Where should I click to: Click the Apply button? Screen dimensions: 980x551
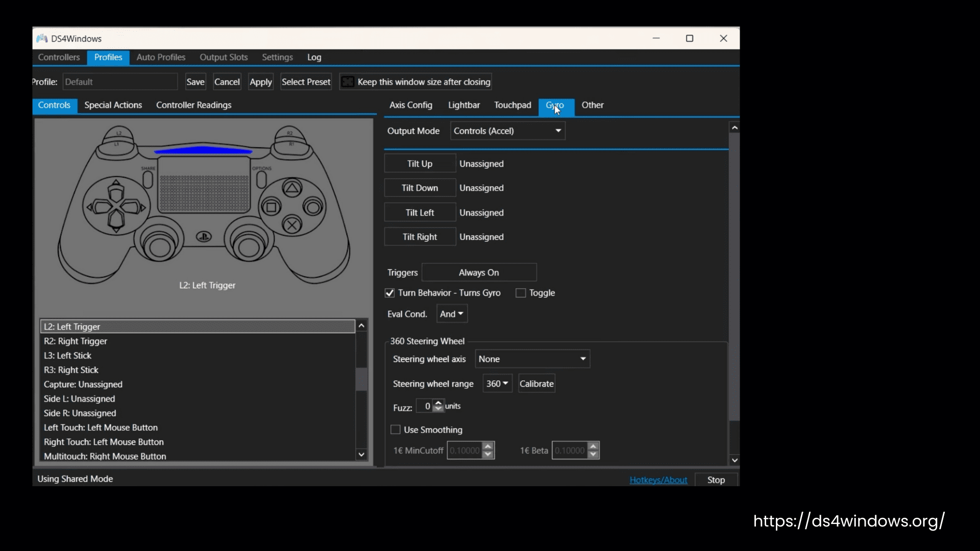[260, 82]
